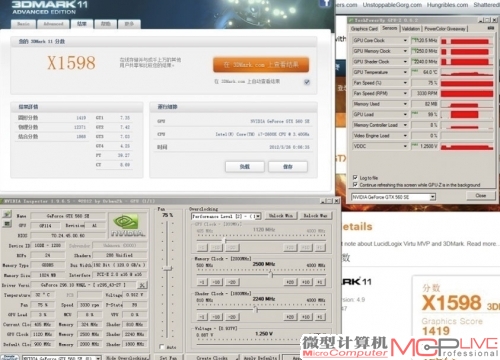Open VDDC sensor dropdown in GPU-Z
This screenshot has height=360, width=500.
(405, 146)
